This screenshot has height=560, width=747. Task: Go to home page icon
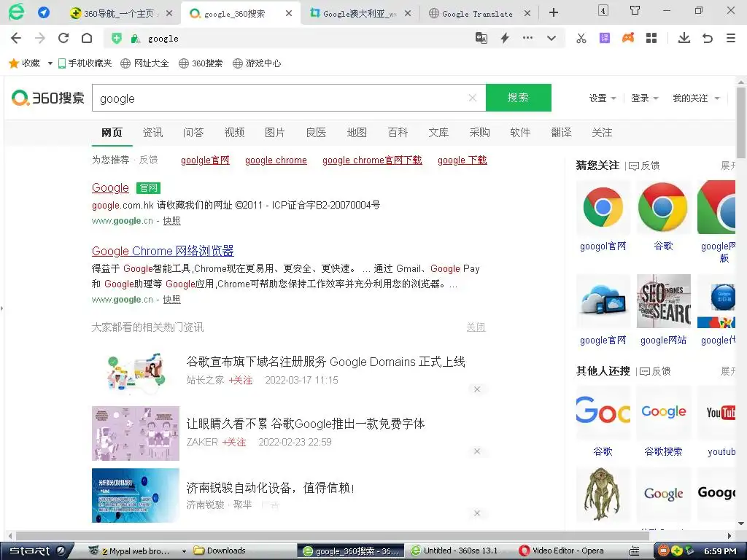coord(87,38)
